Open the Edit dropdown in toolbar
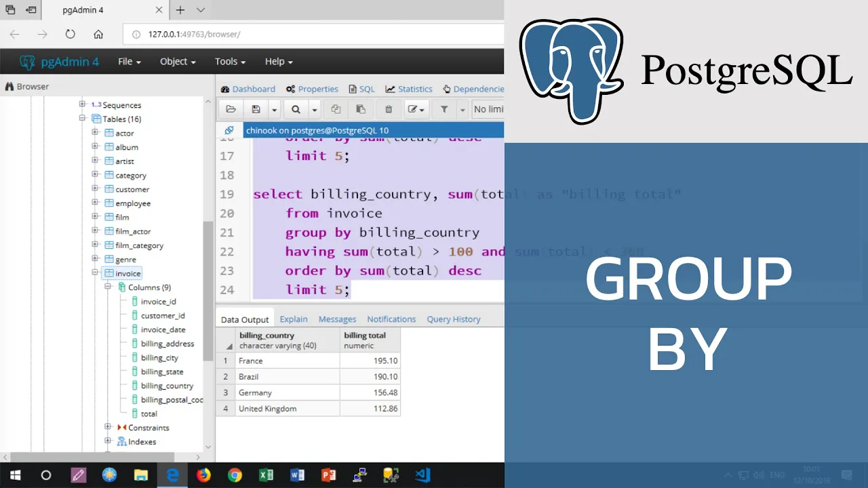868x488 pixels. point(416,109)
